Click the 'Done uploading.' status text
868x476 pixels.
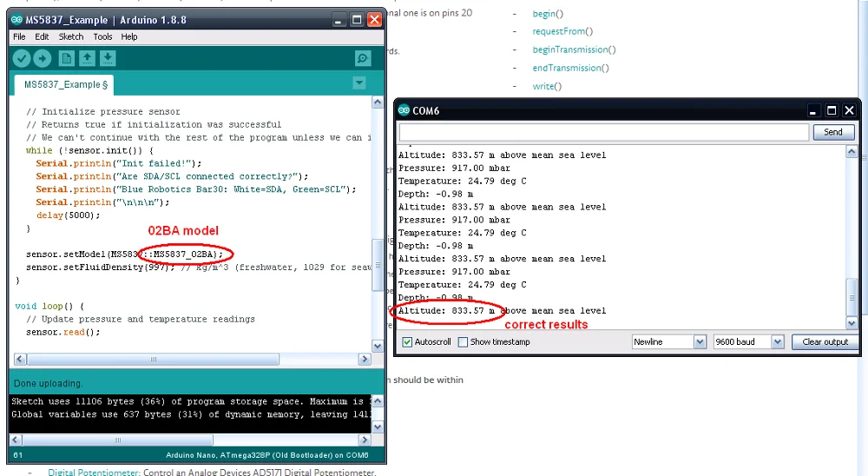coord(48,383)
